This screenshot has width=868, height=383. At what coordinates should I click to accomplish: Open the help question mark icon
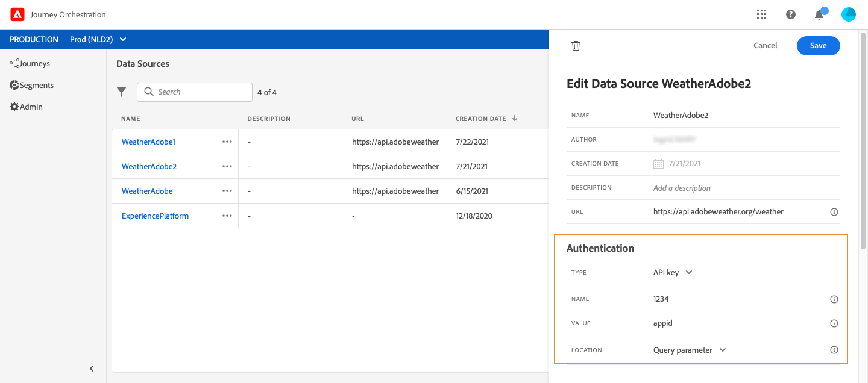click(791, 14)
